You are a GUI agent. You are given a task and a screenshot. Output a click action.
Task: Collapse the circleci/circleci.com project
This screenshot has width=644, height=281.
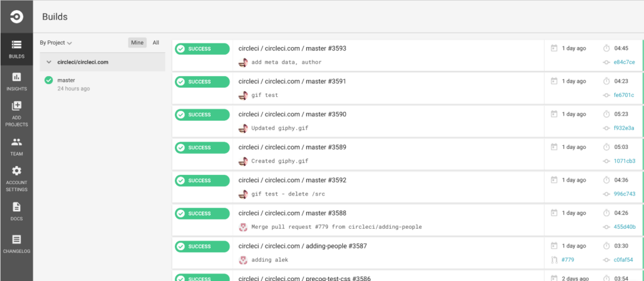49,62
